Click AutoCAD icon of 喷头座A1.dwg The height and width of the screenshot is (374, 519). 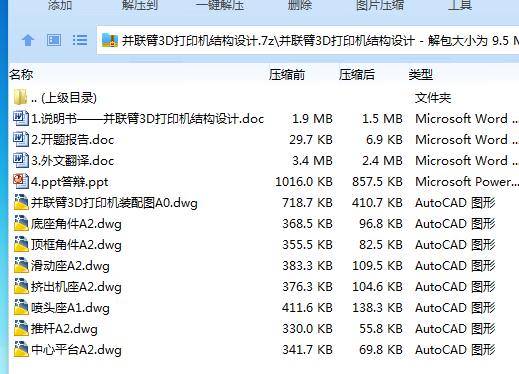[21, 307]
